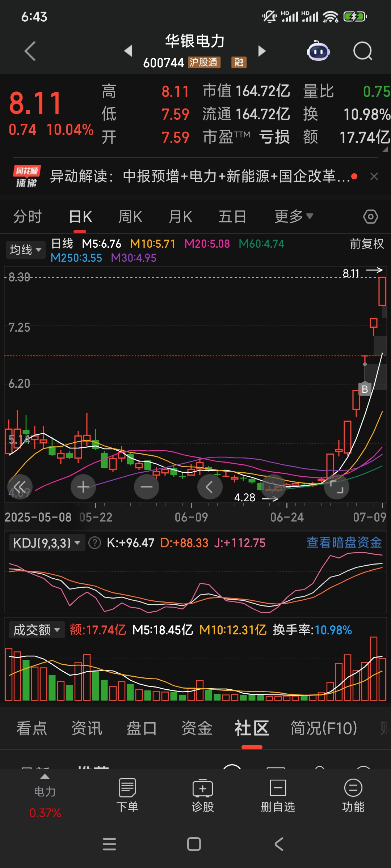The image size is (391, 868).
Task: Switch to the 看点 tab
Action: click(32, 728)
